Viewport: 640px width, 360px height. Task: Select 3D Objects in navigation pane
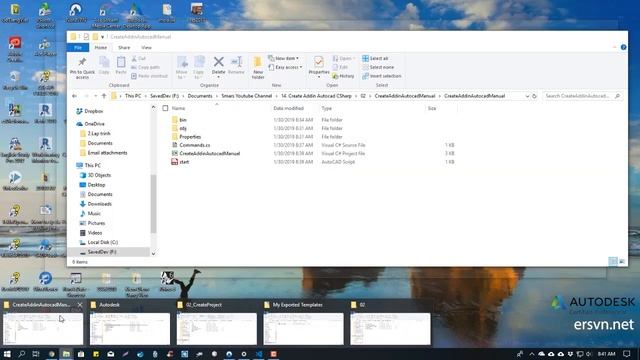click(99, 175)
